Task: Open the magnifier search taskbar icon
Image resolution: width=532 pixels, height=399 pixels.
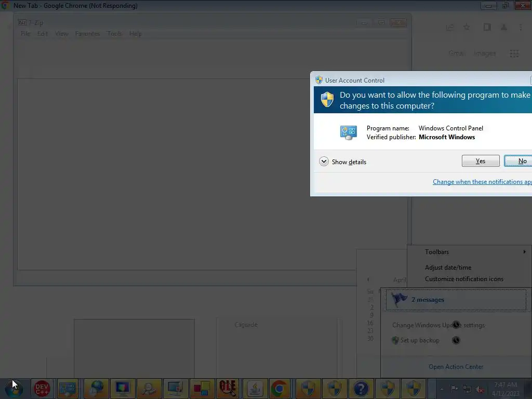Action: coord(148,389)
